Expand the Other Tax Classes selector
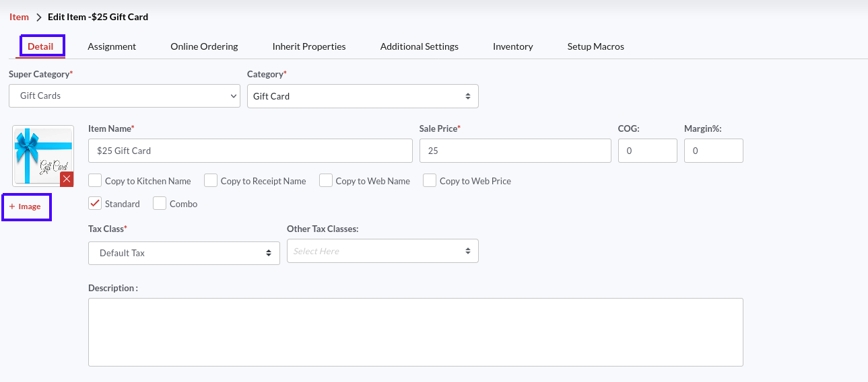868x382 pixels. 382,251
